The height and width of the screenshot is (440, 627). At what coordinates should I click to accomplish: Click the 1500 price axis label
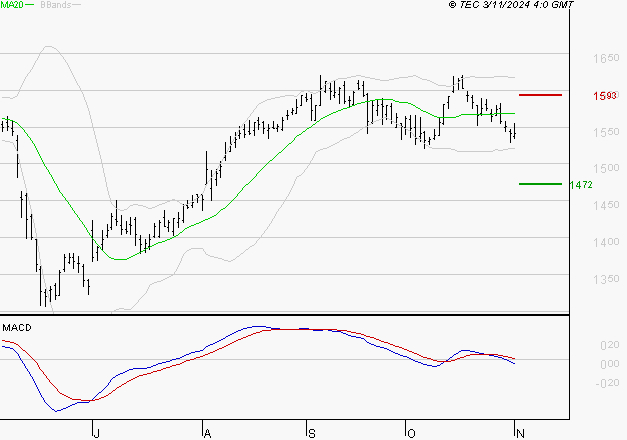(606, 168)
